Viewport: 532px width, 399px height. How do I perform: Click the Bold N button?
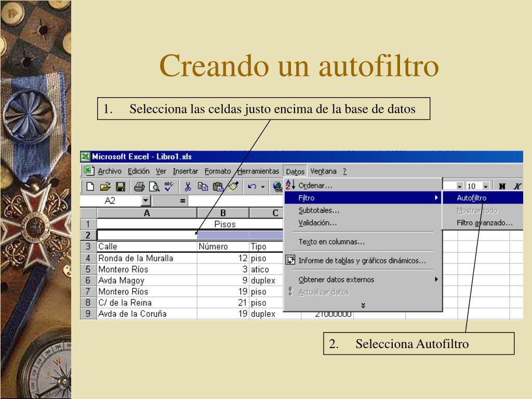pos(502,186)
